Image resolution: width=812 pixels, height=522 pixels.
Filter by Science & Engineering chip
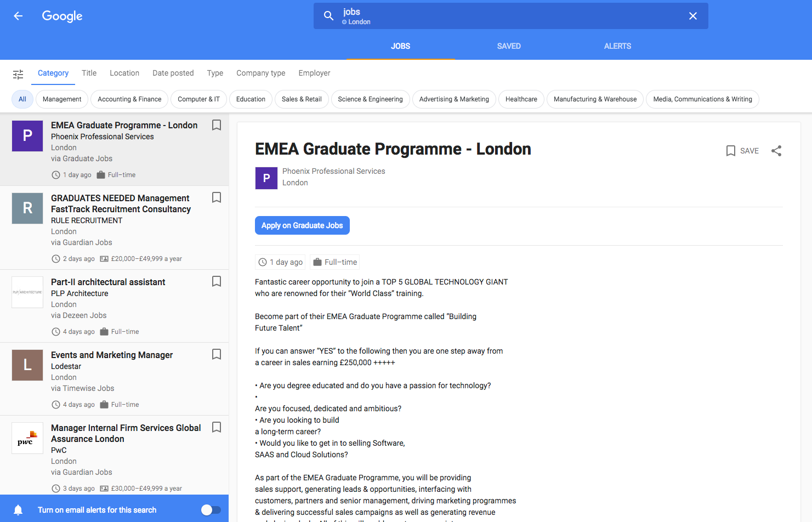[x=370, y=99]
